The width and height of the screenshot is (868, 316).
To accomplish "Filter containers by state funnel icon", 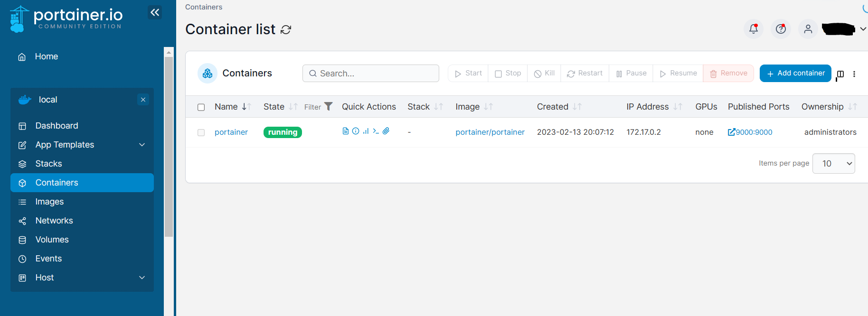I will [328, 106].
